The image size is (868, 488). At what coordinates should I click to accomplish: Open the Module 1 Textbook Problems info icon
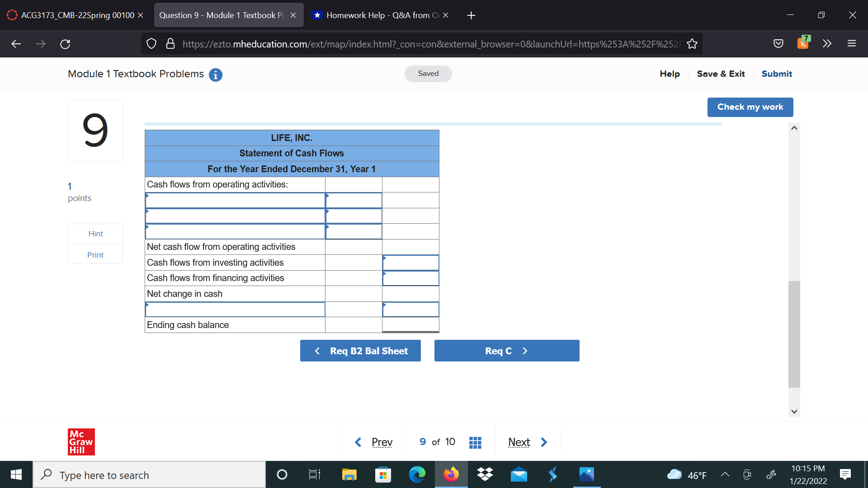(x=216, y=75)
